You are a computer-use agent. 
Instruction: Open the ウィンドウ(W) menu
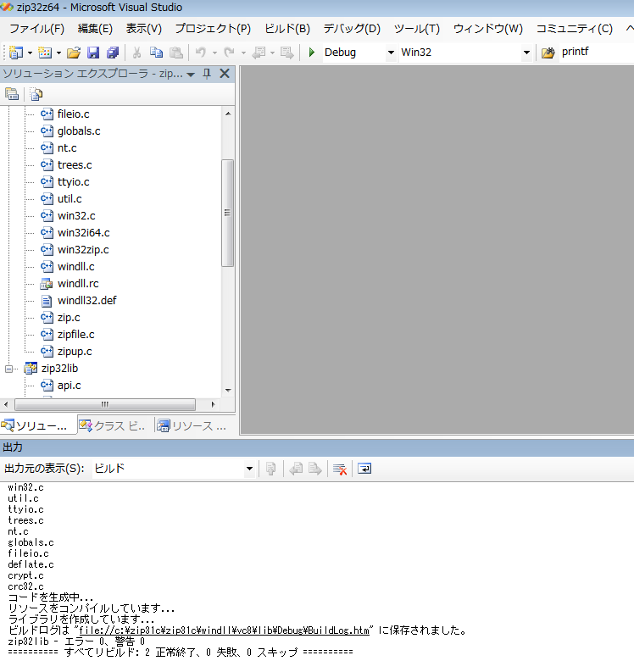coord(488,29)
